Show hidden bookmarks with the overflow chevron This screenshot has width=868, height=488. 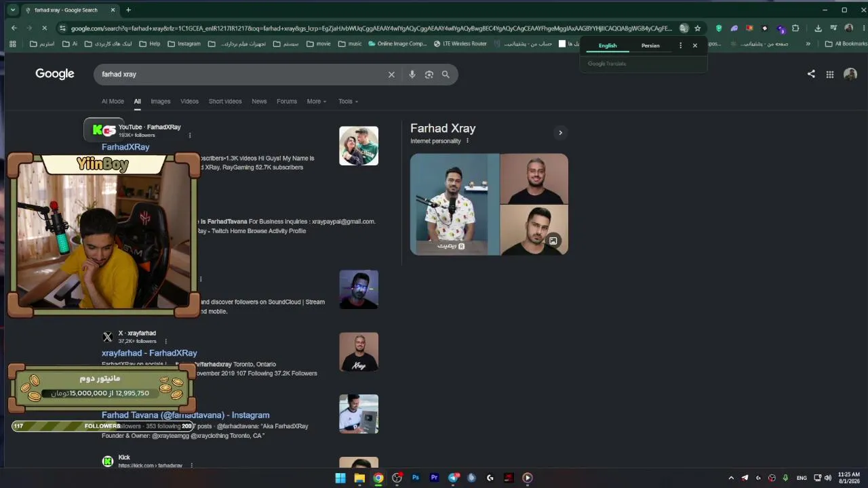(808, 44)
